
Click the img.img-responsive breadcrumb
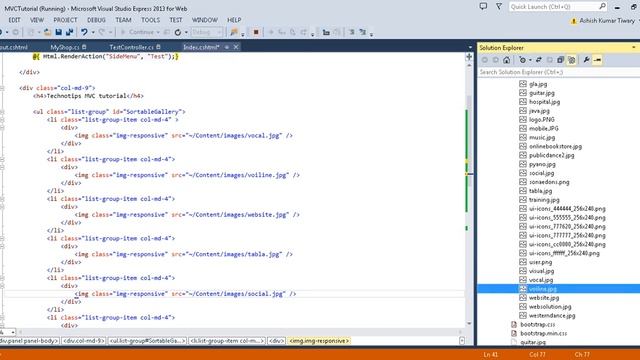click(x=319, y=341)
